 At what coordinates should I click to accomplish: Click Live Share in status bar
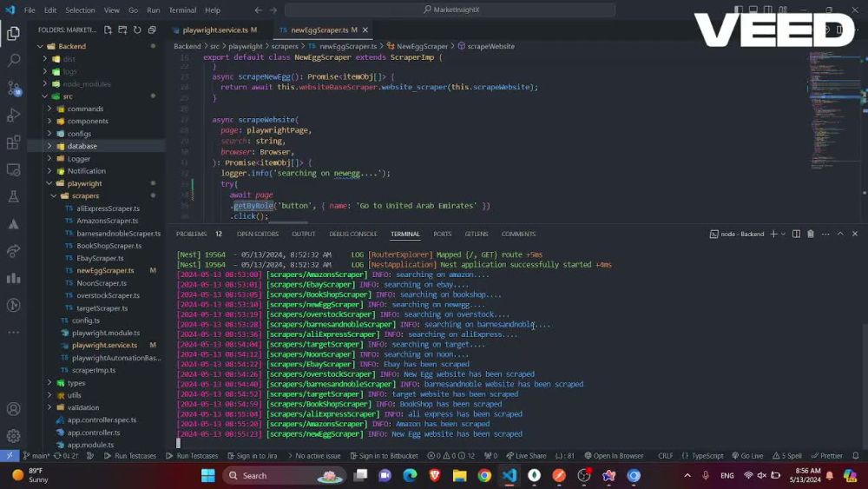[x=526, y=456]
